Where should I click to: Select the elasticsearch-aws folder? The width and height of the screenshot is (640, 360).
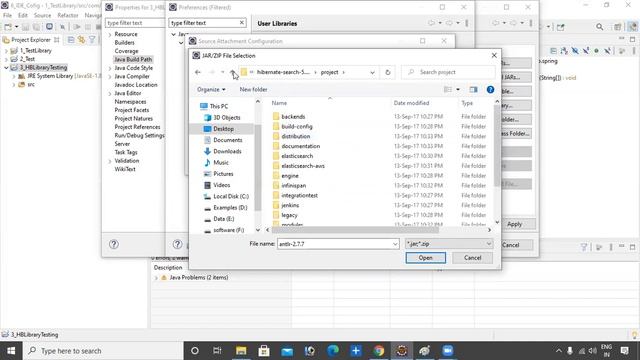click(x=303, y=166)
